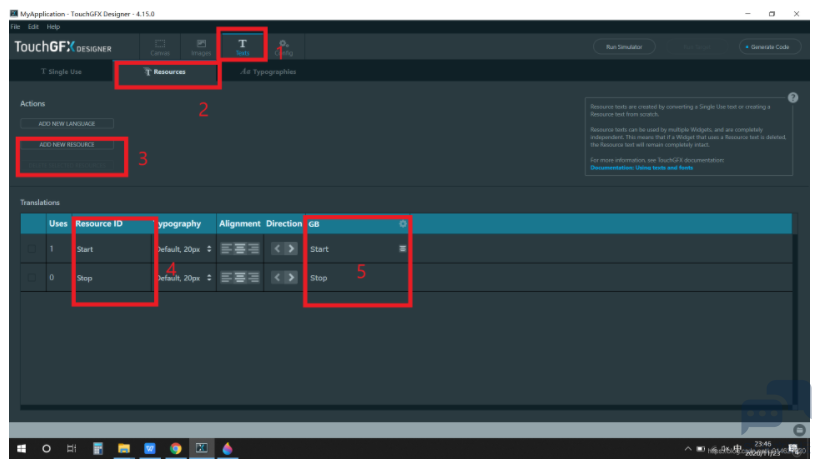Image resolution: width=820 pixels, height=463 pixels.
Task: Open the Start row translation options icon
Action: [x=403, y=249]
